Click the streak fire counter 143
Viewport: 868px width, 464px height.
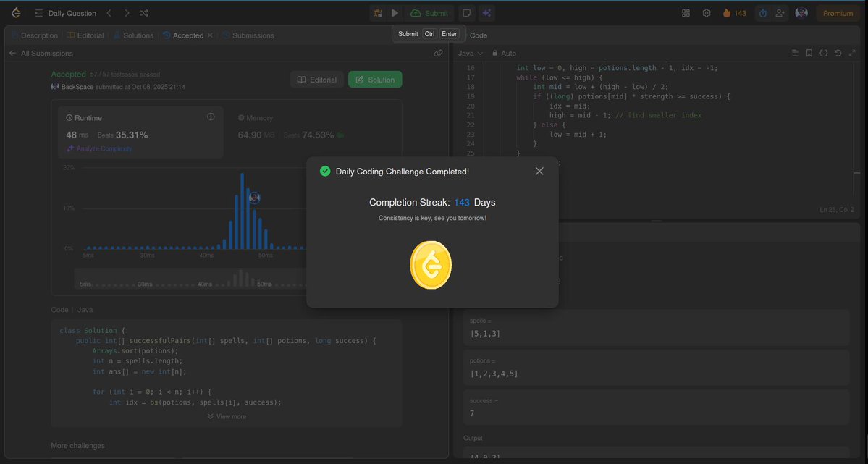pyautogui.click(x=735, y=13)
